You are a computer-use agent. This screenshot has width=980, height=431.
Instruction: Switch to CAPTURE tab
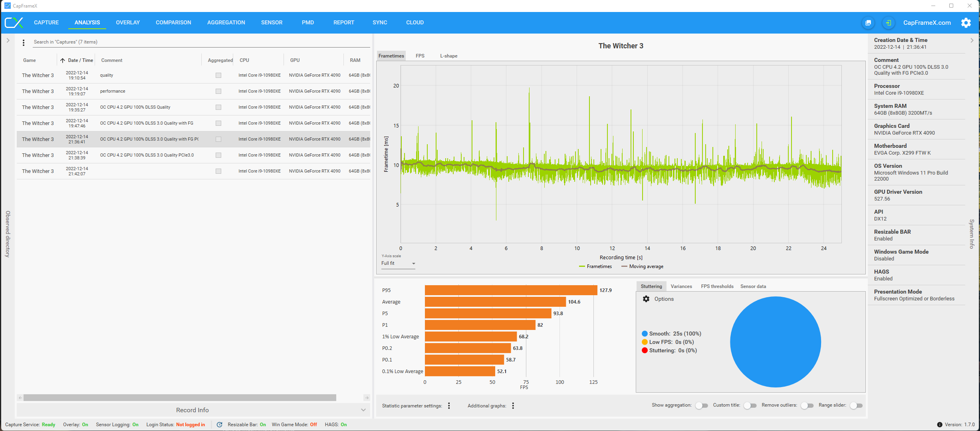pos(46,23)
